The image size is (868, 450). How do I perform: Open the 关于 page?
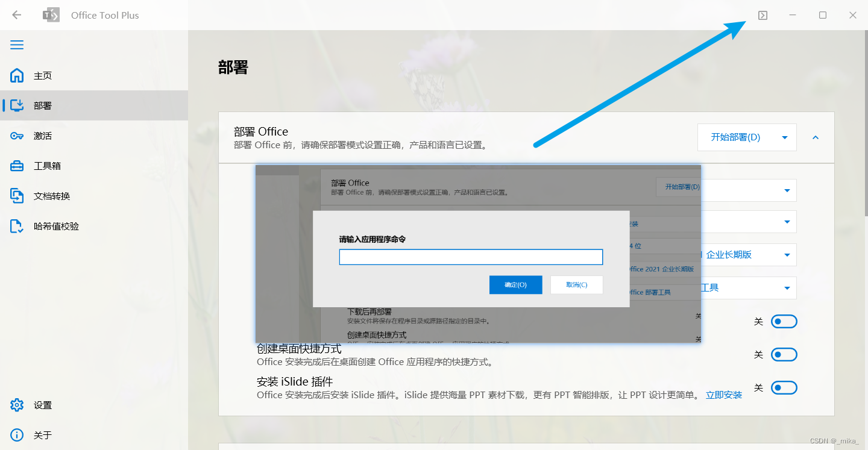pyautogui.click(x=94, y=435)
